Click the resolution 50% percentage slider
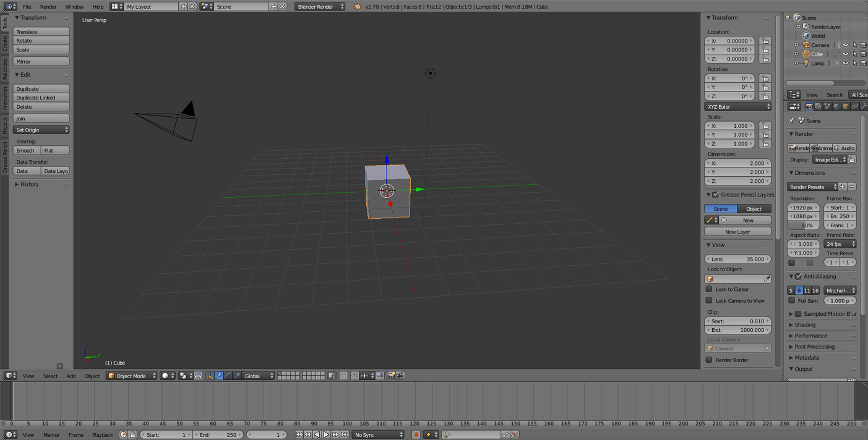The height and width of the screenshot is (440, 868). click(x=803, y=226)
